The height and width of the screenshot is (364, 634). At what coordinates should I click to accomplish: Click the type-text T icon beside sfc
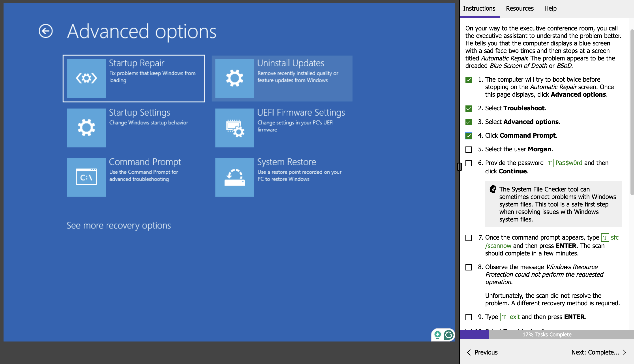pos(605,238)
